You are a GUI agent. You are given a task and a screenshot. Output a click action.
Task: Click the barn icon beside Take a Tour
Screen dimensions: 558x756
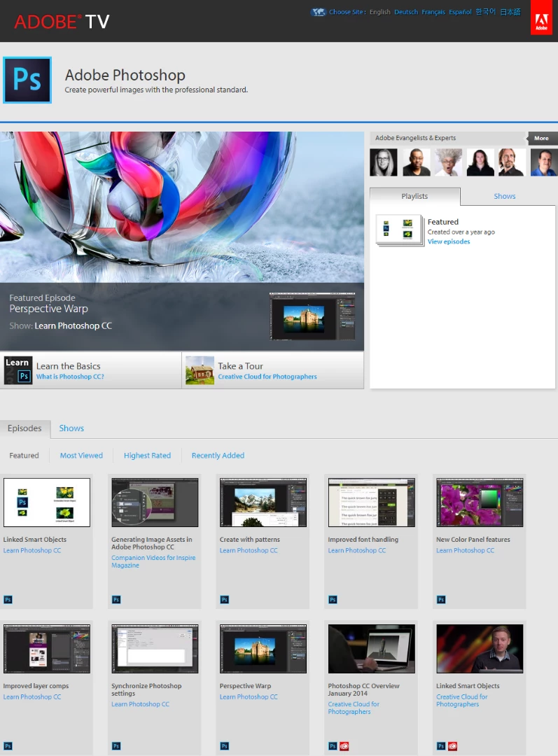pyautogui.click(x=200, y=370)
